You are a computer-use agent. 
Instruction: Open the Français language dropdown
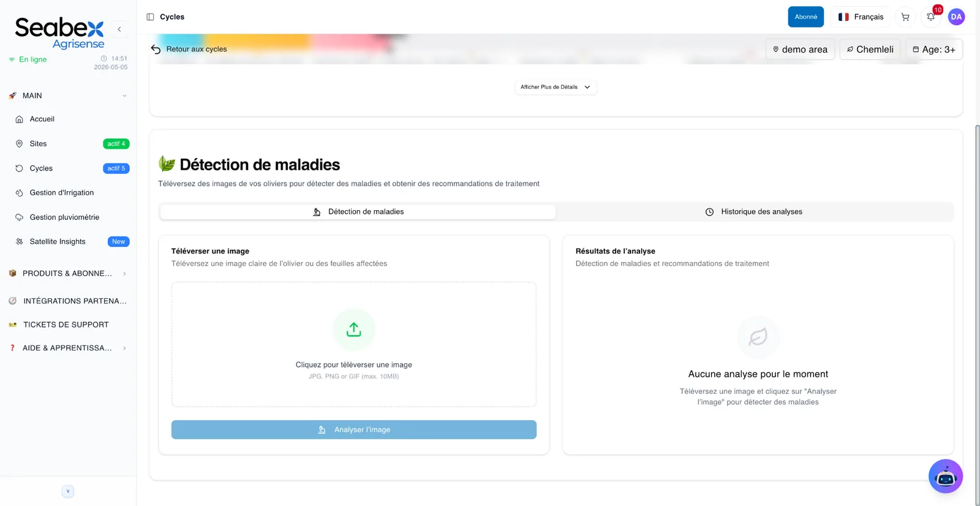861,17
